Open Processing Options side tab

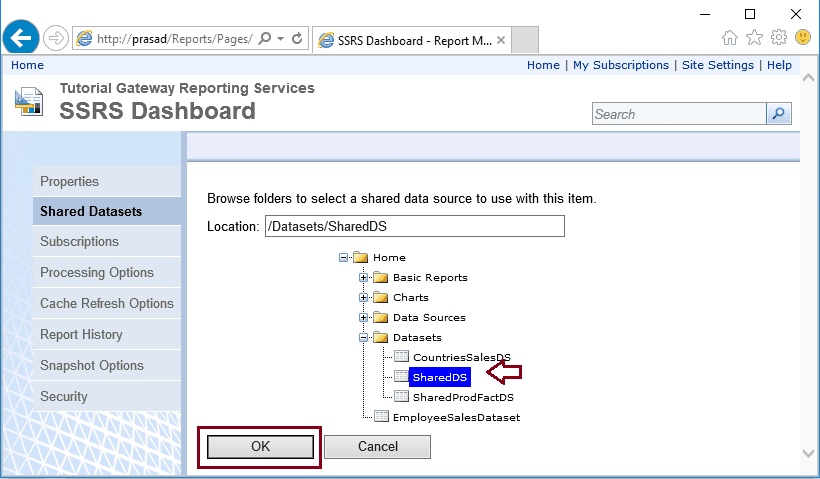pyautogui.click(x=107, y=272)
